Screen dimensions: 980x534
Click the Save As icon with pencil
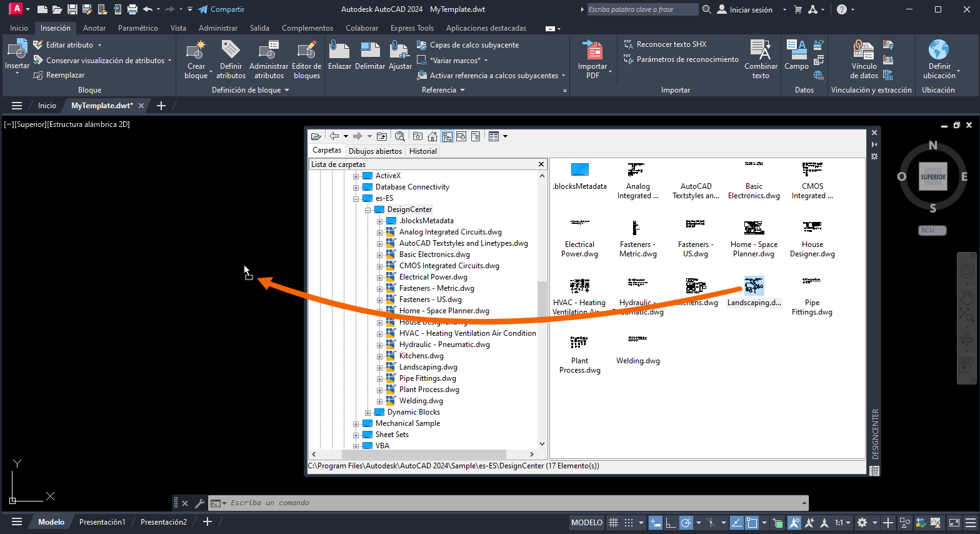click(x=87, y=9)
